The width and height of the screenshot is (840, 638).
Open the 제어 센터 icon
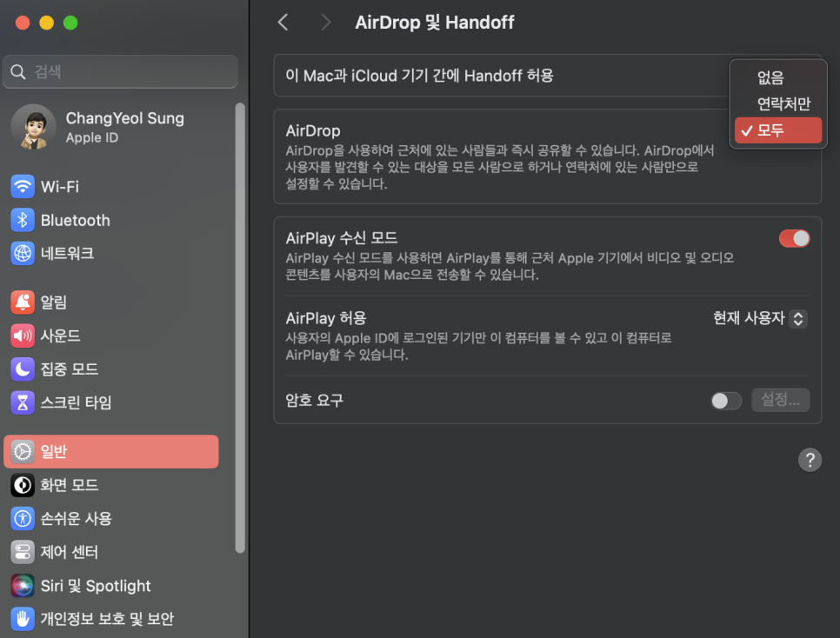tap(23, 552)
